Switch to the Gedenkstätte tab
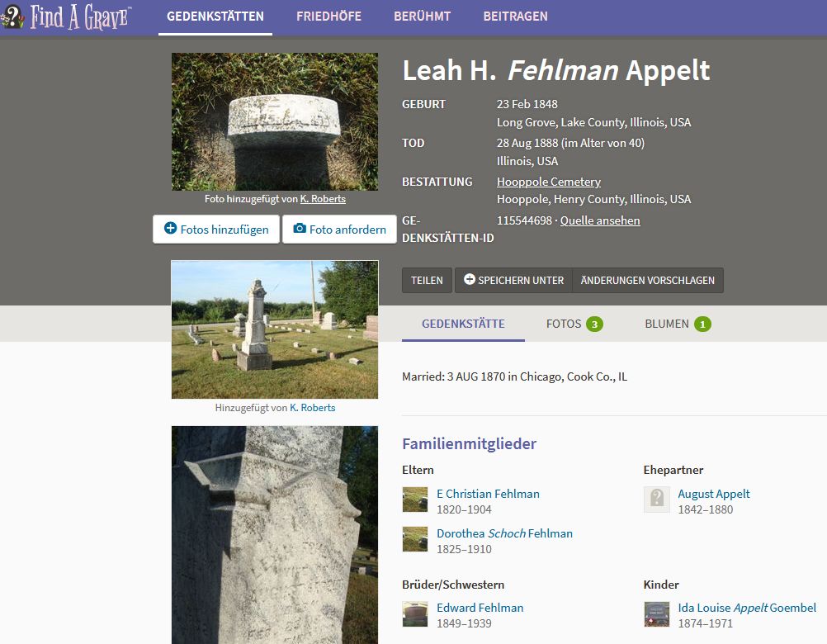 463,324
